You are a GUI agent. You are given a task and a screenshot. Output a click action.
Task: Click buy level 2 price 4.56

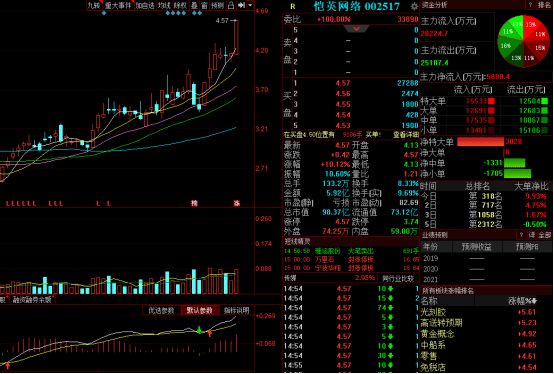click(x=343, y=94)
